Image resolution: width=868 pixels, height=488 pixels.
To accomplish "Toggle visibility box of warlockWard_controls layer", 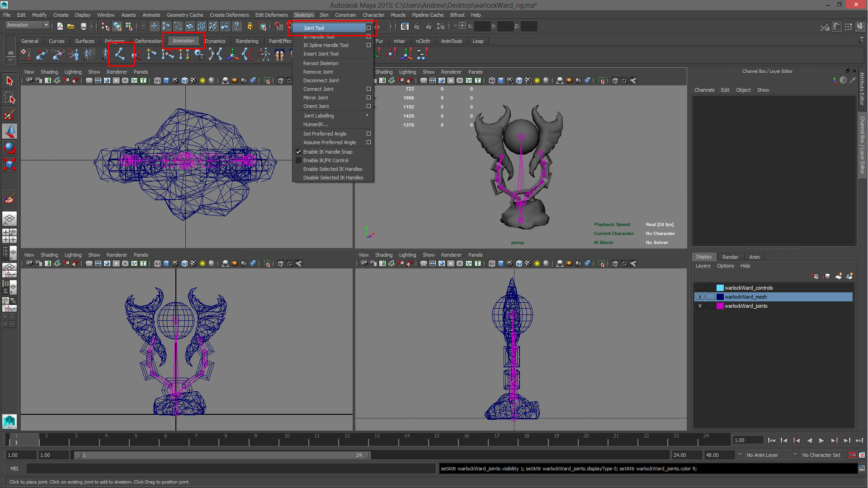I will click(x=700, y=288).
